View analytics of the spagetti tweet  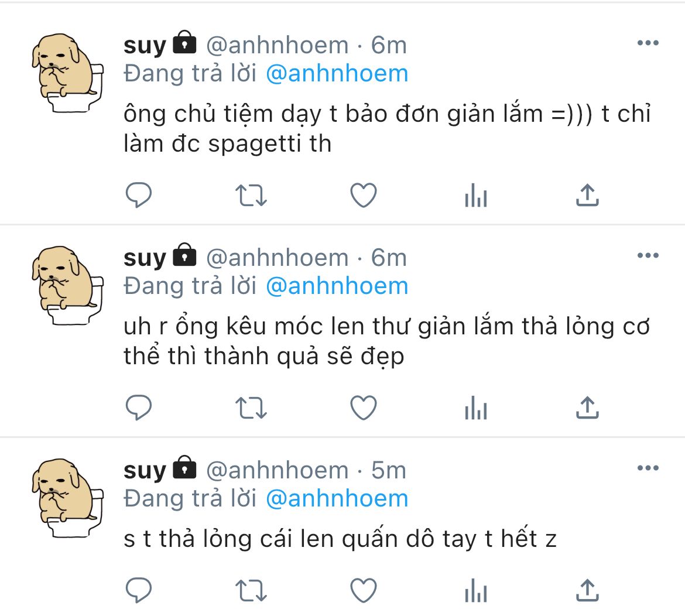(476, 195)
